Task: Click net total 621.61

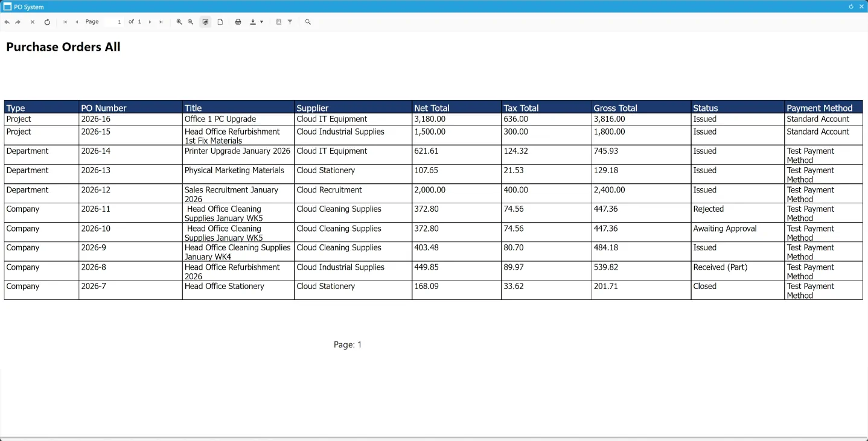Action: [x=426, y=151]
